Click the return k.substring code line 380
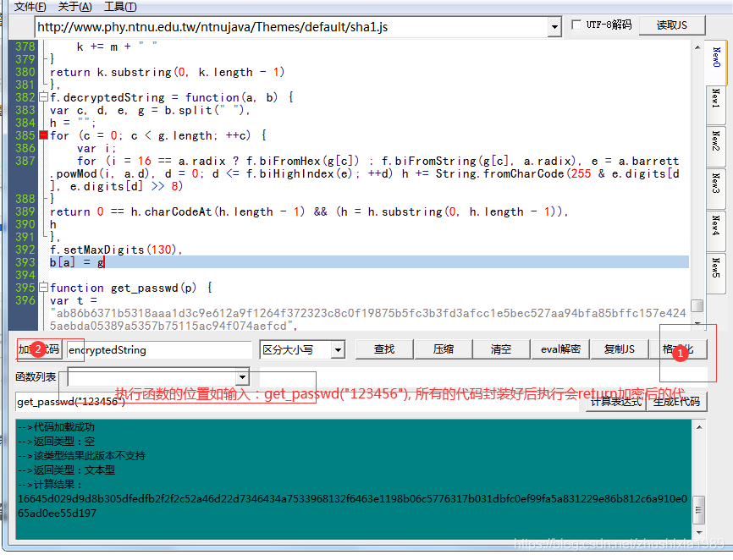733x560 pixels. [x=167, y=72]
